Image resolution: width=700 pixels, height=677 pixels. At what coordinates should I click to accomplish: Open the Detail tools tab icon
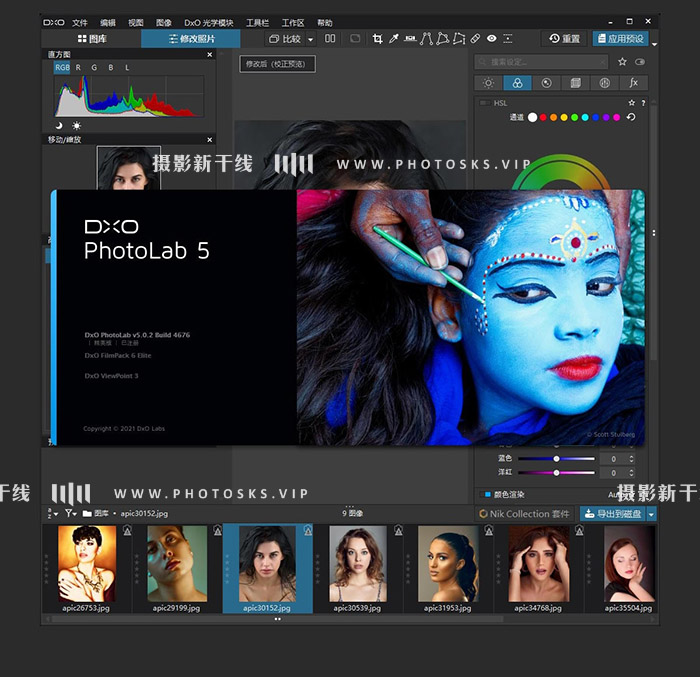pos(546,83)
